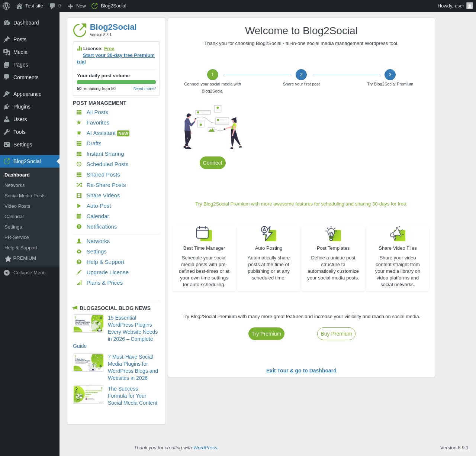This screenshot has width=476, height=456.
Task: Open Dashboard in the WordPress sidebar
Action: tap(30, 23)
